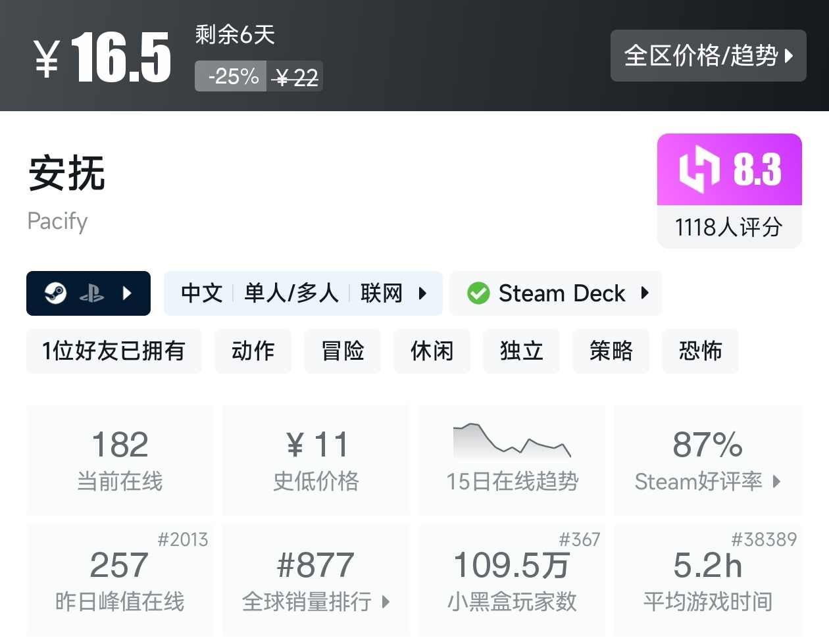829x644 pixels.
Task: Select the 独立 tag
Action: (x=521, y=351)
